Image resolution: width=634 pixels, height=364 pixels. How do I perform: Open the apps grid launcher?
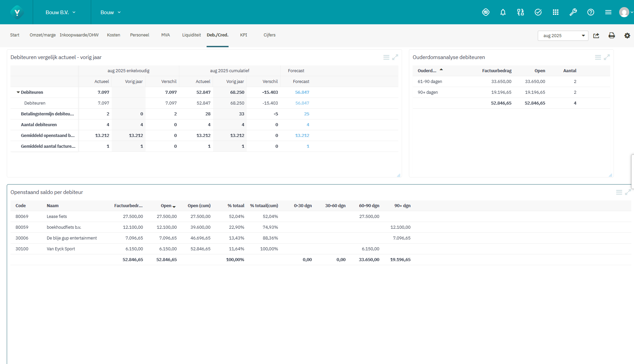tap(555, 12)
